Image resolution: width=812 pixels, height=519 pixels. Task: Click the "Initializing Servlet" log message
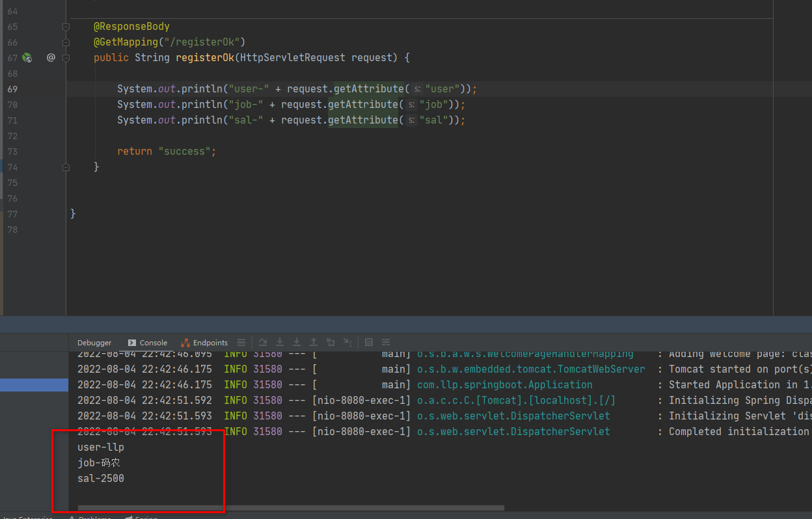(x=740, y=416)
